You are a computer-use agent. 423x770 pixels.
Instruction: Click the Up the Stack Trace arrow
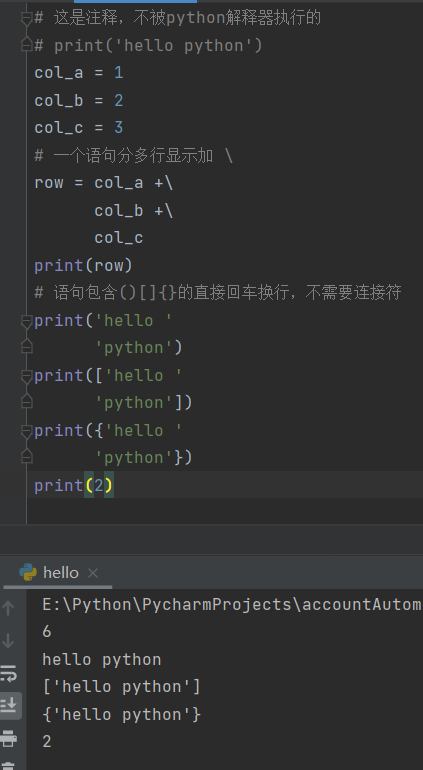coord(8,608)
